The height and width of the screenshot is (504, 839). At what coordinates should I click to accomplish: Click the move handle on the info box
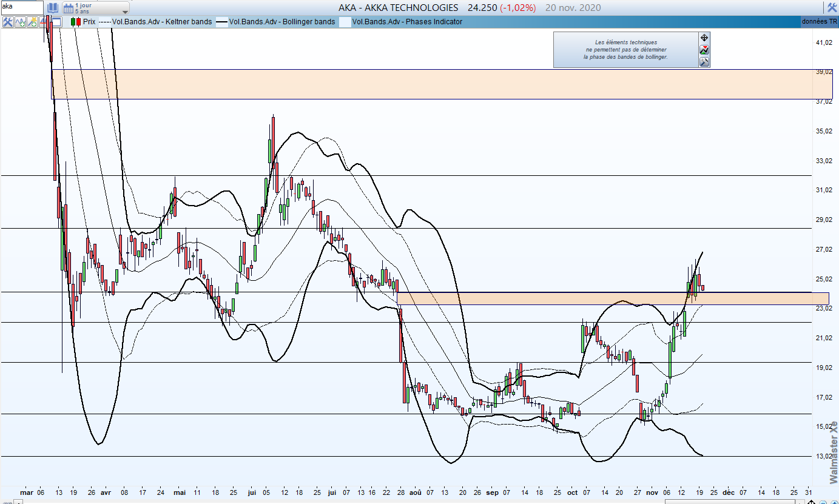[x=704, y=38]
